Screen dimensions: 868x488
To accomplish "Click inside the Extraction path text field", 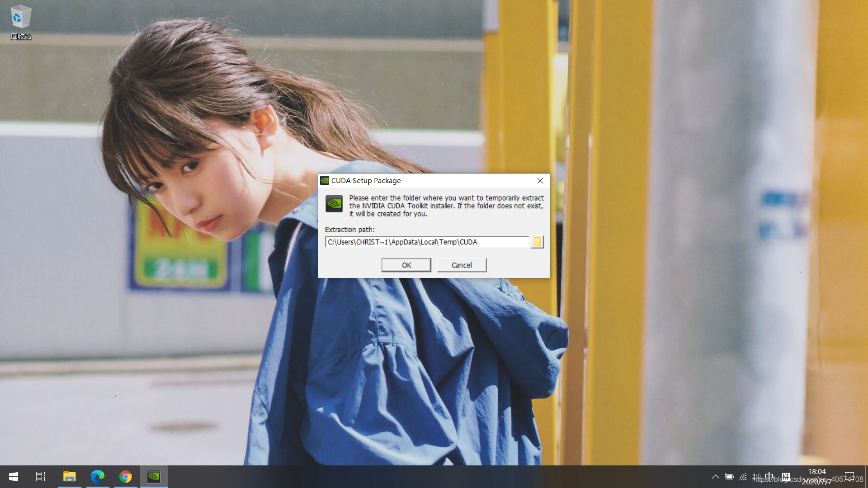I will pyautogui.click(x=426, y=242).
